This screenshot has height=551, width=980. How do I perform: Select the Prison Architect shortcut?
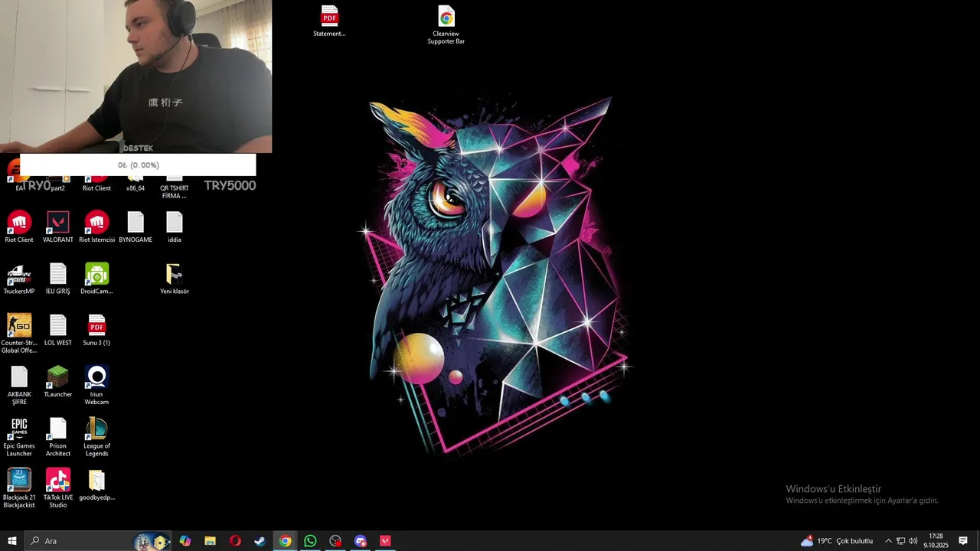(58, 437)
